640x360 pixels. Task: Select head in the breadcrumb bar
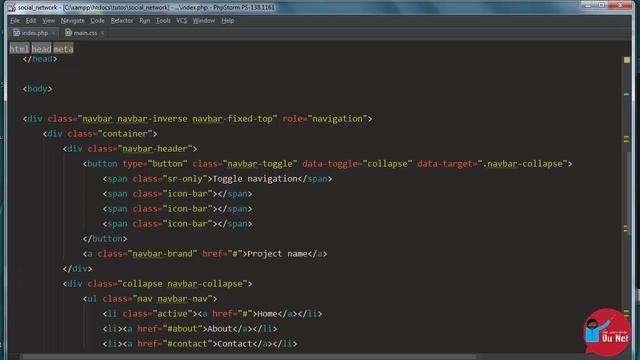coord(41,49)
